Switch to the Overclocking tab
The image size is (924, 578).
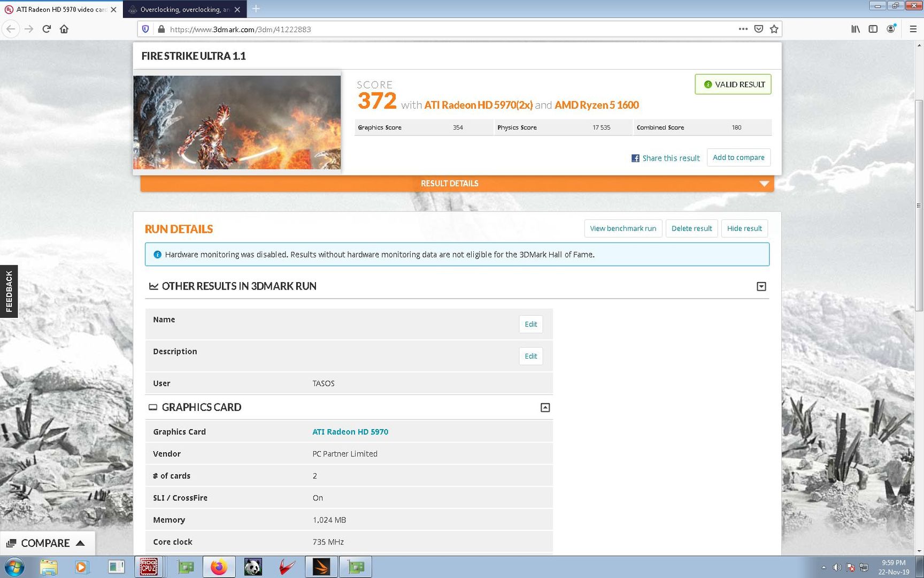click(185, 9)
